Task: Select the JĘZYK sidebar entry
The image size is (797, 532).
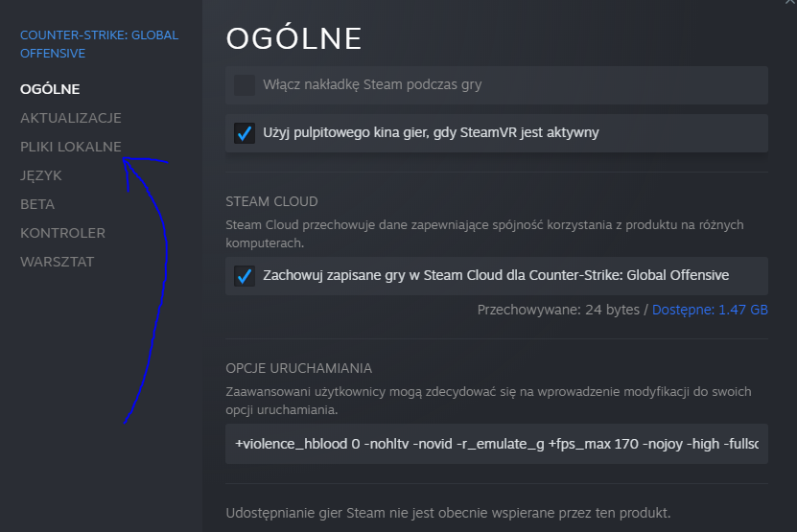Action: (x=40, y=175)
